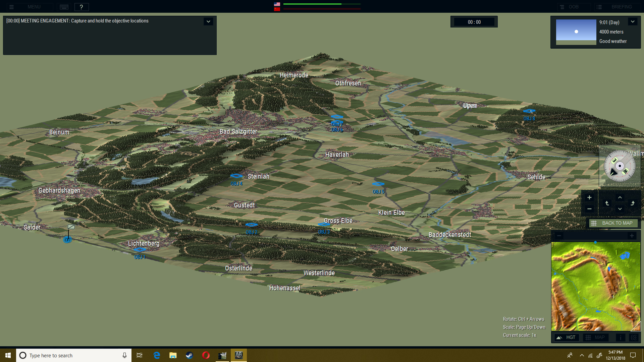Rotate view left with curved arrow

point(607,203)
